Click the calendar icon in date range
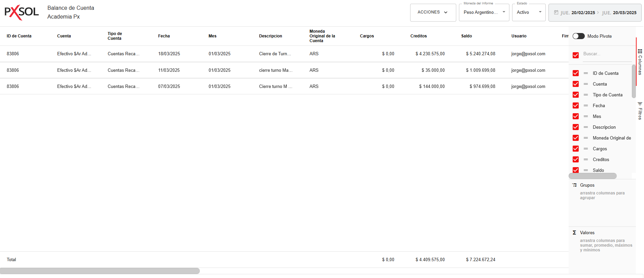Viewport: 644px width, 278px height. [556, 12]
